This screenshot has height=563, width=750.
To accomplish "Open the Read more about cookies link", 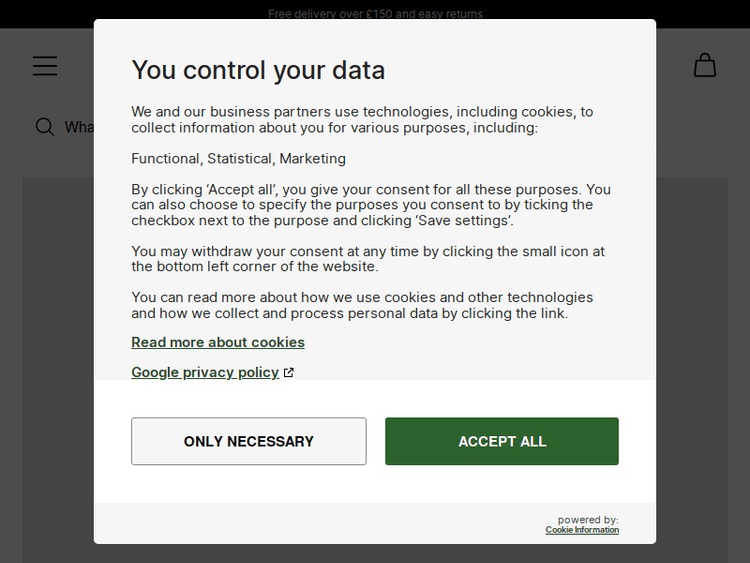I will (218, 342).
